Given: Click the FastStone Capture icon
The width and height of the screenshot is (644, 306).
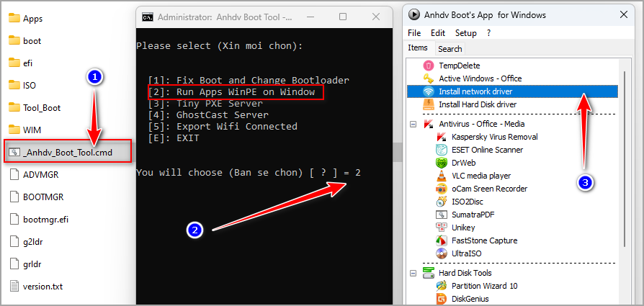Looking at the screenshot, I should (x=442, y=240).
